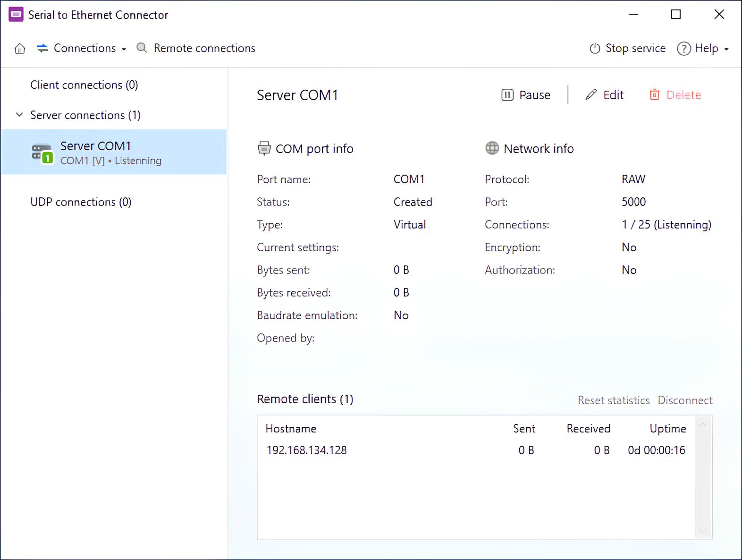Click Port name value COM1
Image resolution: width=742 pixels, height=560 pixels.
(x=409, y=179)
